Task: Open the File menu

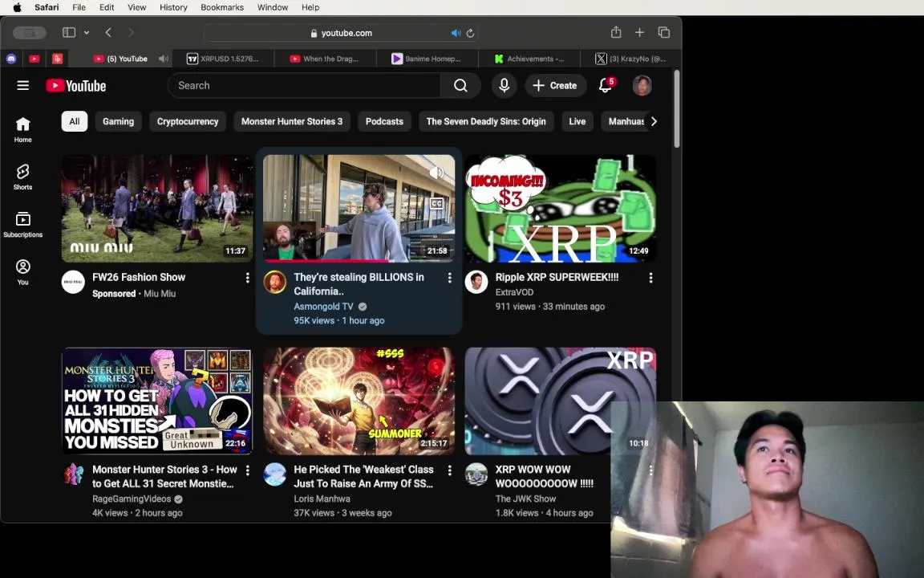Action: click(x=79, y=7)
